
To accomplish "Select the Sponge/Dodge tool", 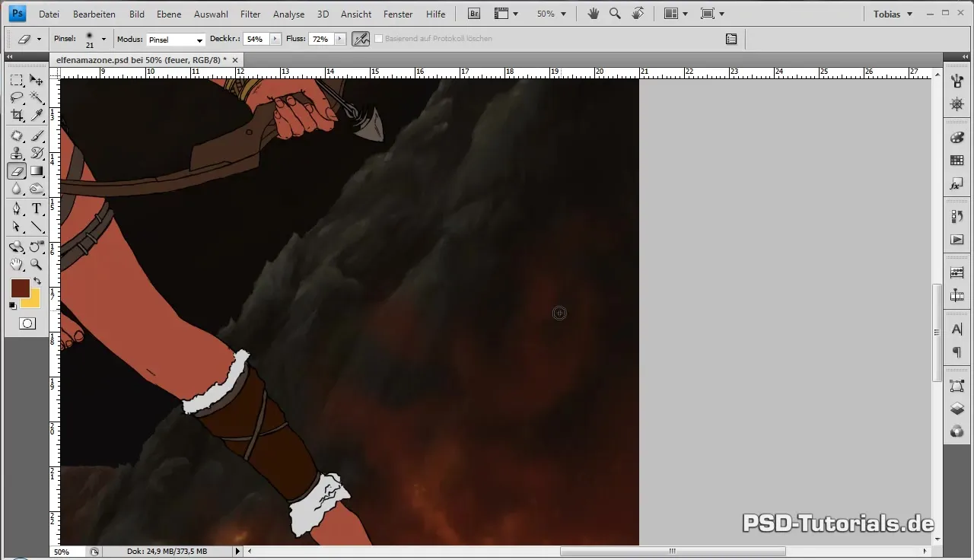I will [x=36, y=189].
